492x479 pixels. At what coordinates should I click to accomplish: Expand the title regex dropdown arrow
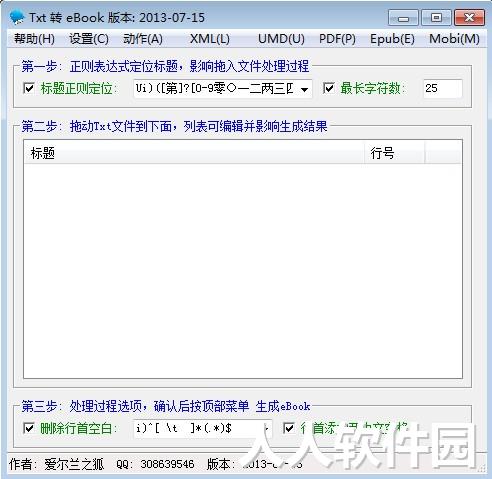point(304,89)
